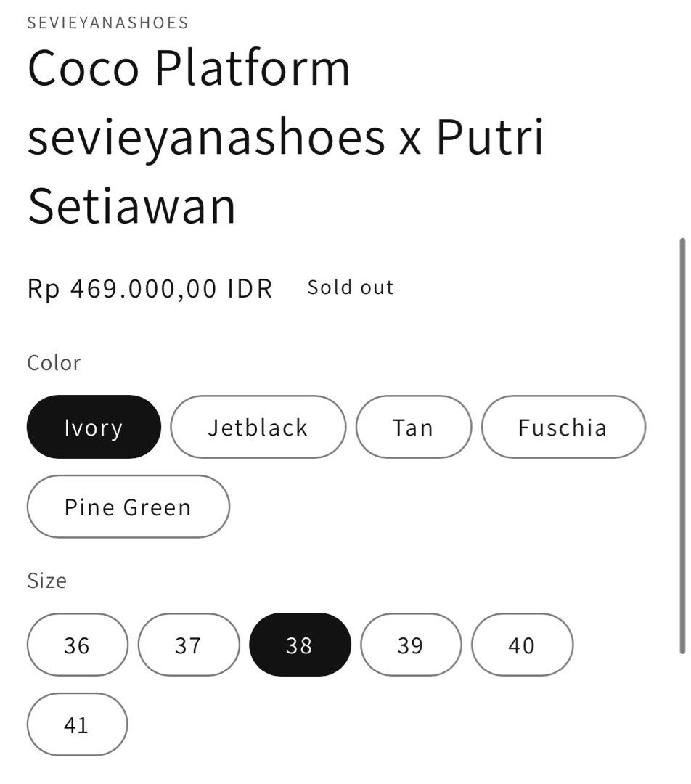Screen dimensions: 691x784
Task: Select the Jetblack color option
Action: [258, 428]
